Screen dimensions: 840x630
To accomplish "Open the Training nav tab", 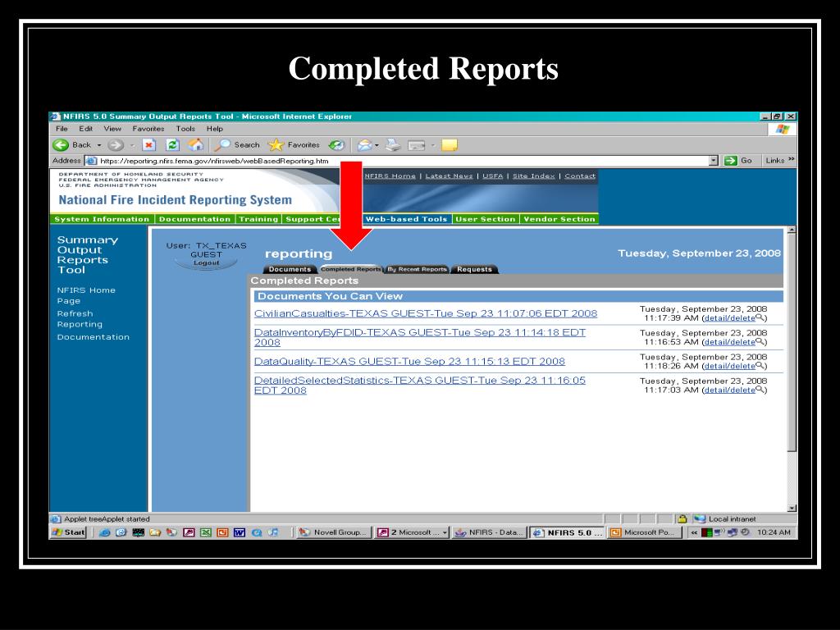I will [x=258, y=218].
